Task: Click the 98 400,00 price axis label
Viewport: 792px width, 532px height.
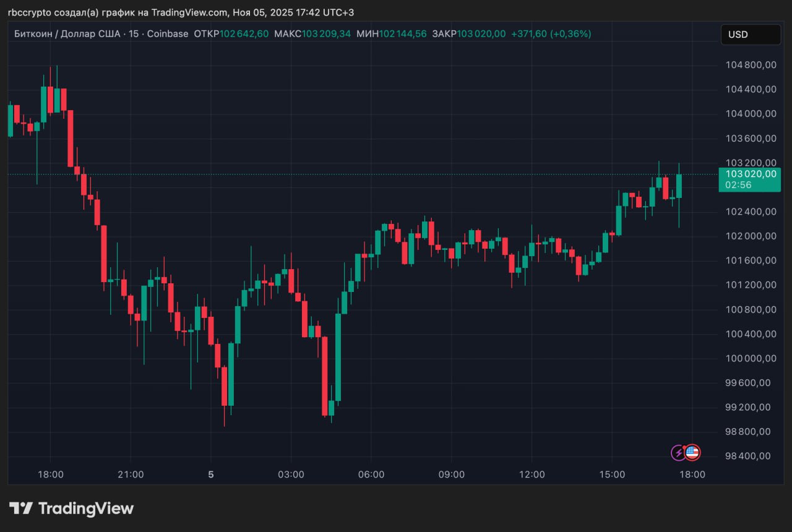Action: [751, 456]
